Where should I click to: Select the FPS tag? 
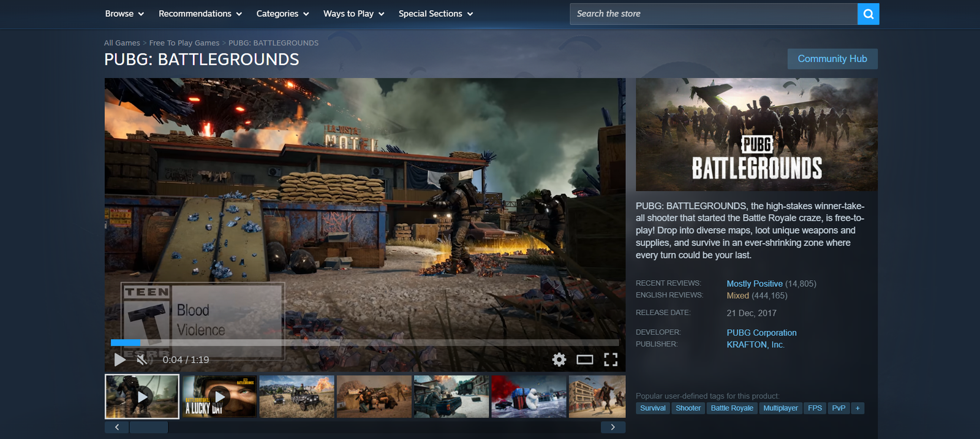815,408
